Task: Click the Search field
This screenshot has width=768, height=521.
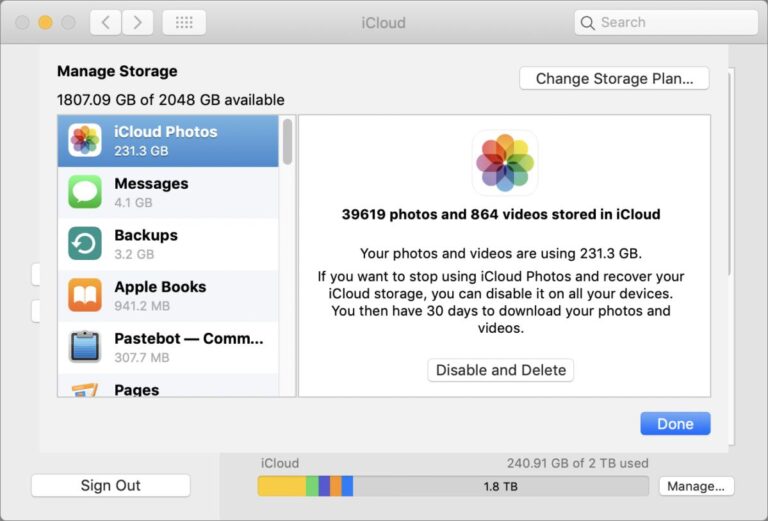Action: pos(666,23)
